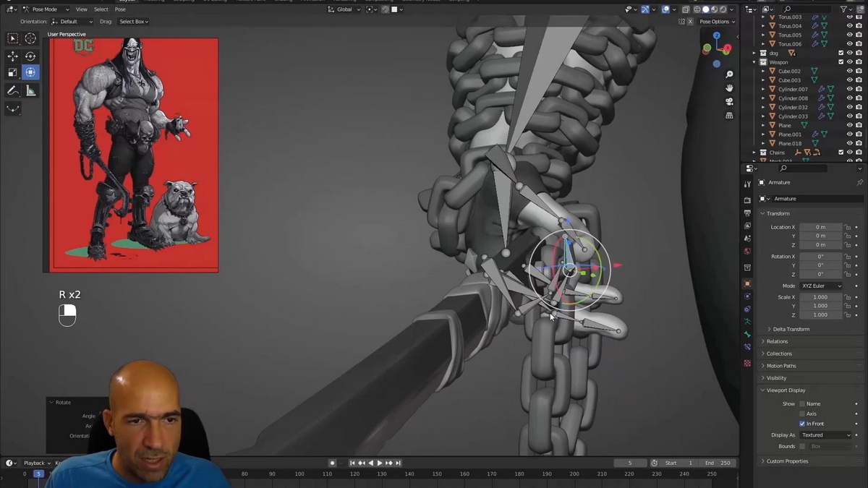The height and width of the screenshot is (488, 868).
Task: Expand the dog collection
Action: click(x=754, y=53)
